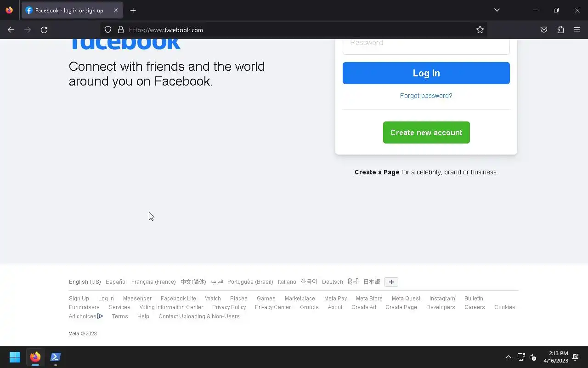Go back using the browser back arrow

click(x=11, y=30)
